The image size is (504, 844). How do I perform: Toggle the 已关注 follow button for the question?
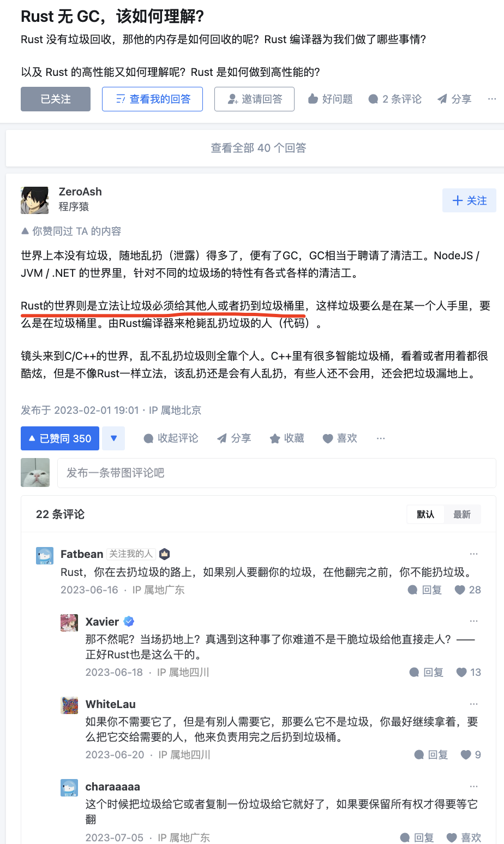point(56,99)
